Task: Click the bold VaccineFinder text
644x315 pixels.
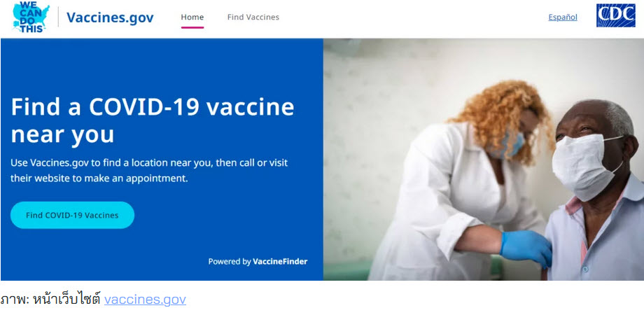Action: point(280,262)
